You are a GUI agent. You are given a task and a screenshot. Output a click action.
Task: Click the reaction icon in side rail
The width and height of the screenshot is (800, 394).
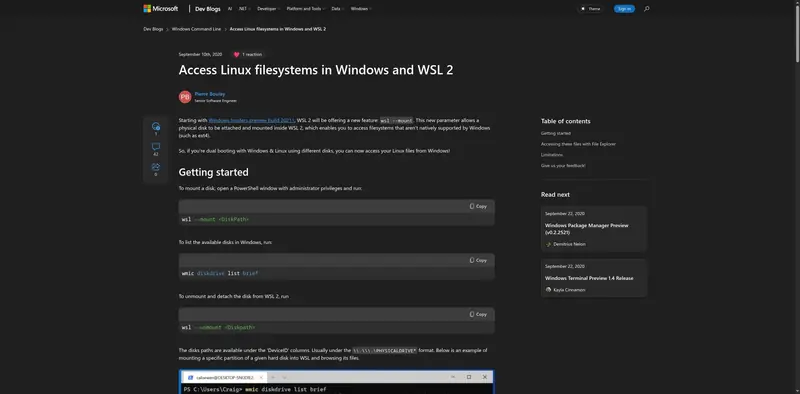point(156,126)
